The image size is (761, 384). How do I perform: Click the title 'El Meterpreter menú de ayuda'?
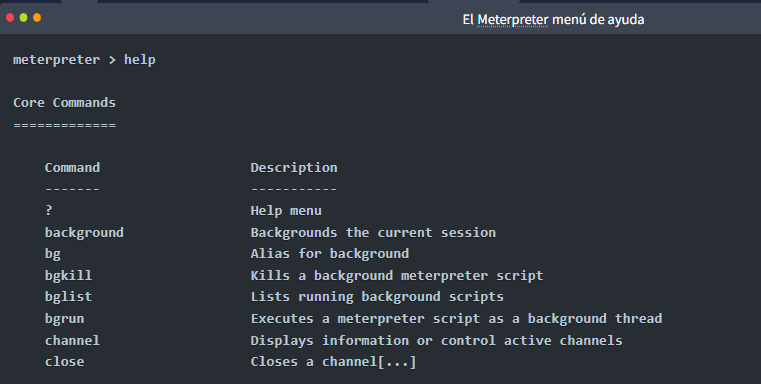[553, 20]
